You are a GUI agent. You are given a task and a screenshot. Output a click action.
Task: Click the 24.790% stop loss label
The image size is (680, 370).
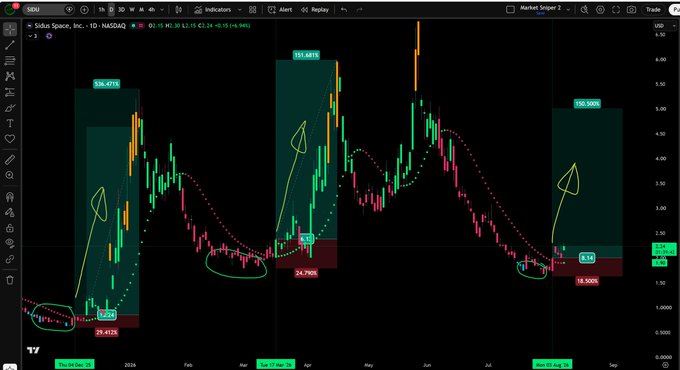(x=306, y=273)
